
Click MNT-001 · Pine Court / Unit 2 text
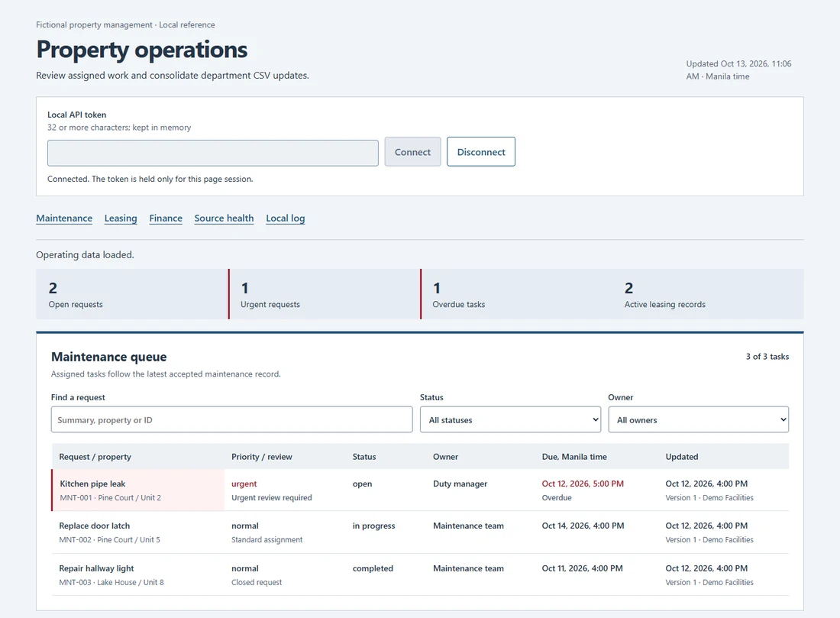[x=111, y=497]
